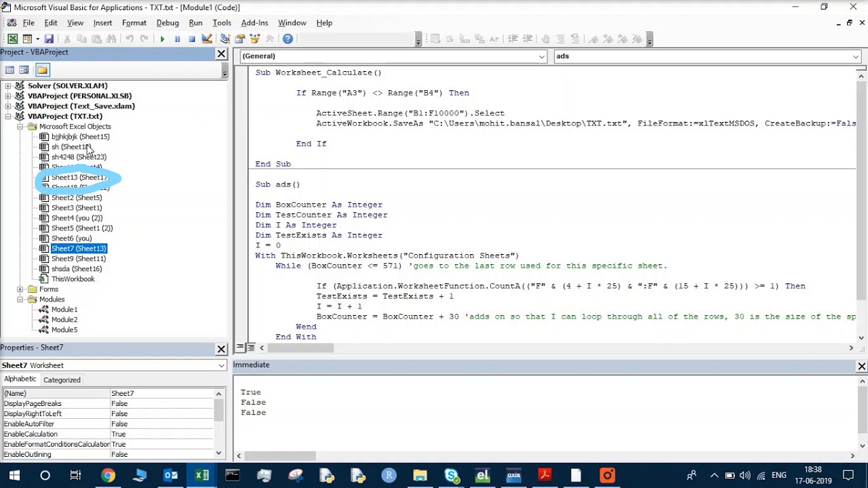Click the (Name) property value Sheet7
Image resolution: width=868 pixels, height=488 pixels.
(161, 393)
